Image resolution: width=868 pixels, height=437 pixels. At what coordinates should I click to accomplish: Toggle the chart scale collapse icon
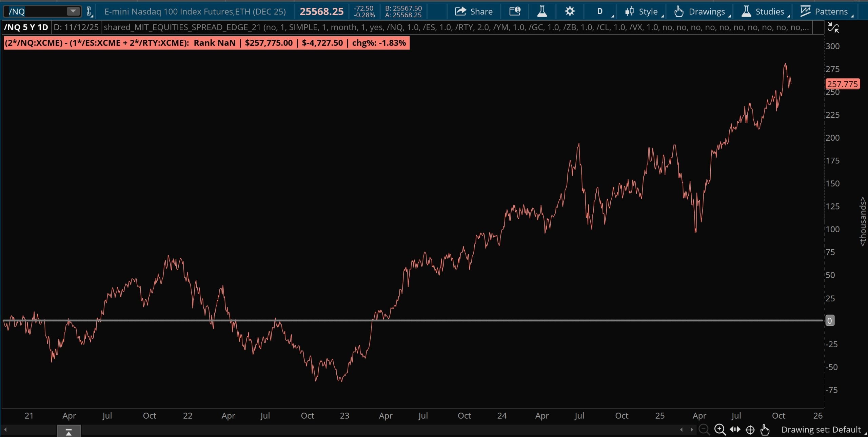click(833, 27)
